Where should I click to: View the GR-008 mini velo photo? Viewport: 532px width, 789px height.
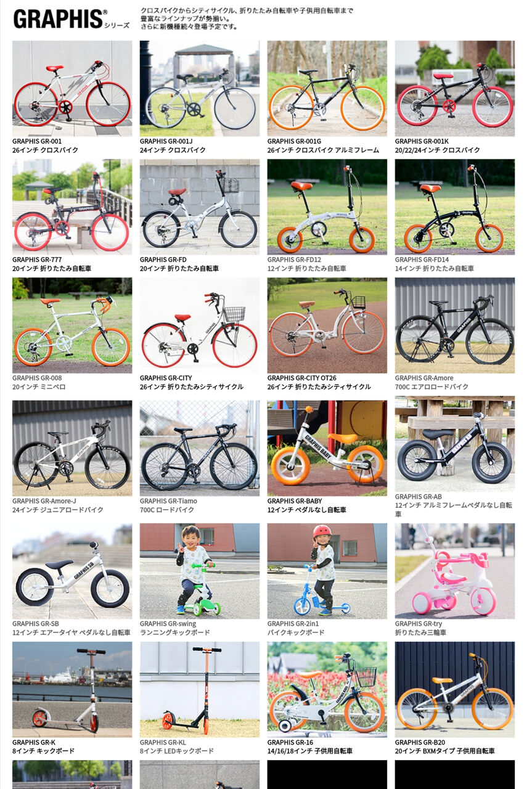(72, 325)
